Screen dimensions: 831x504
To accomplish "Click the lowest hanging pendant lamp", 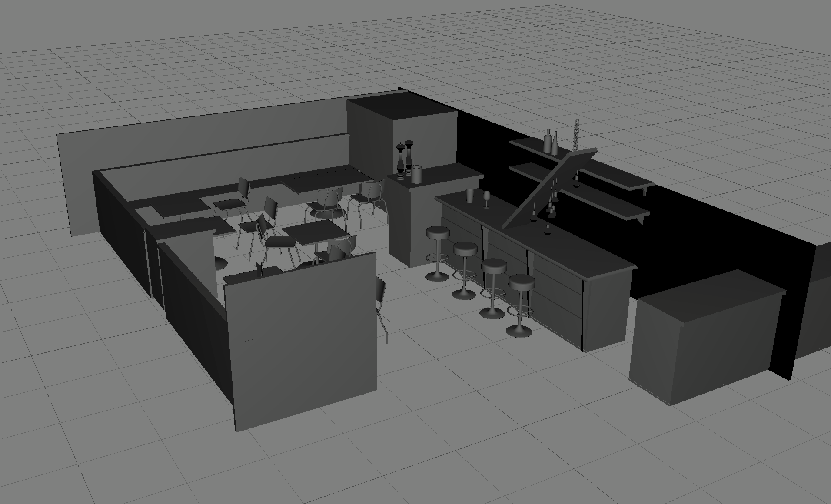I will coord(548,231).
